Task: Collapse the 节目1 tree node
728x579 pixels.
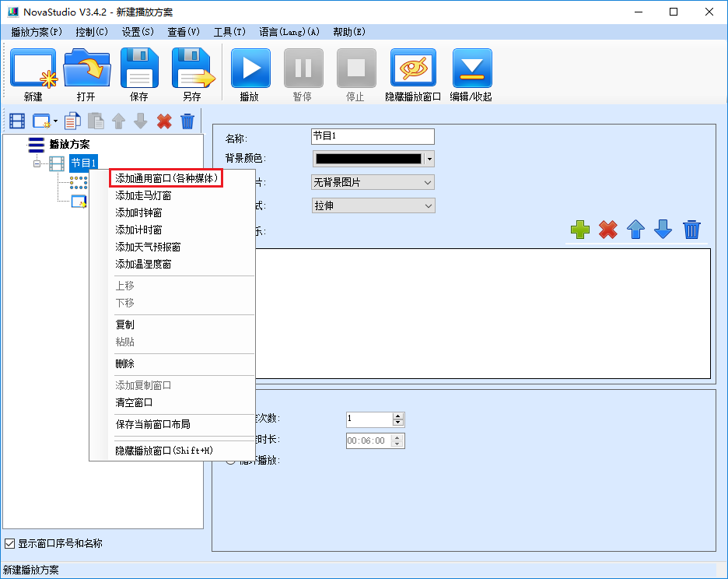Action: click(37, 163)
